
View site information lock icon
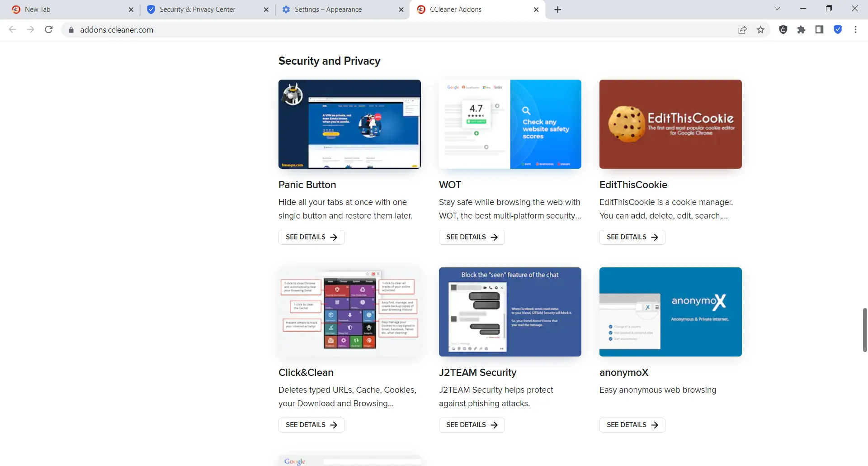[71, 30]
